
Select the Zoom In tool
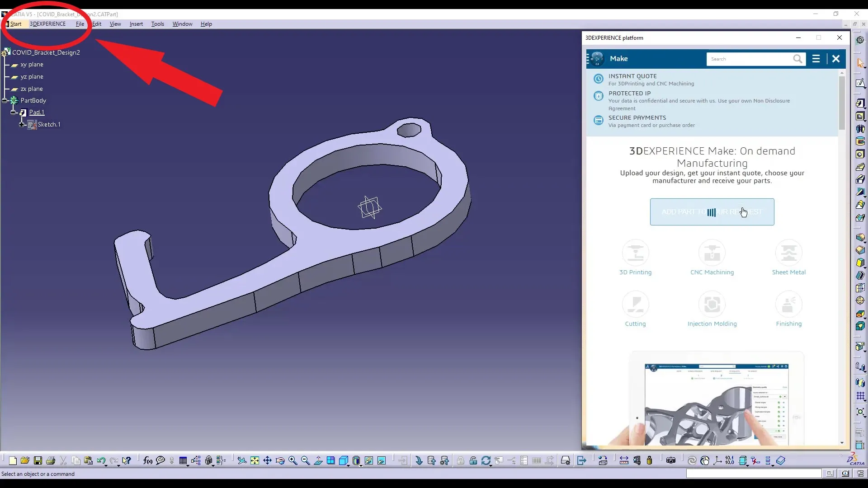pos(292,460)
